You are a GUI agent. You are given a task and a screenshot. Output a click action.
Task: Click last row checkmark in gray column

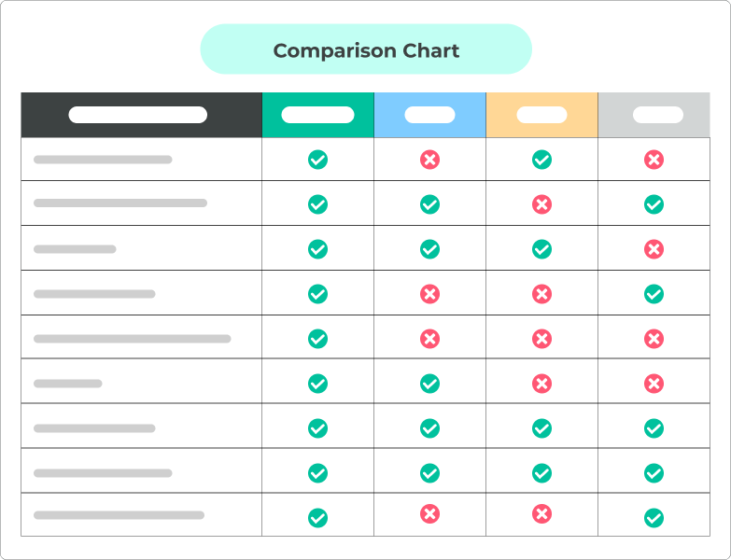pyautogui.click(x=654, y=518)
